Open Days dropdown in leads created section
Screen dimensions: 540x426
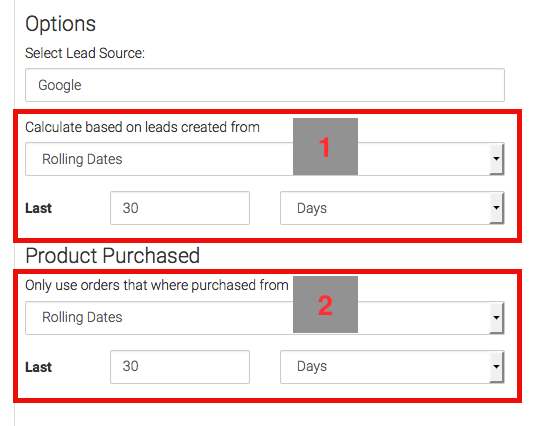[x=392, y=208]
